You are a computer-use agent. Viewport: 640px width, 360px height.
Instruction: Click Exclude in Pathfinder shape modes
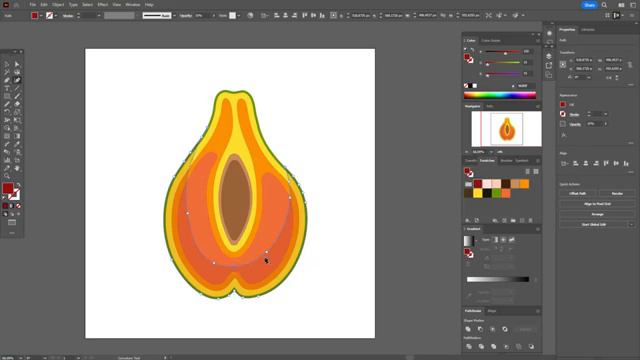tap(505, 329)
